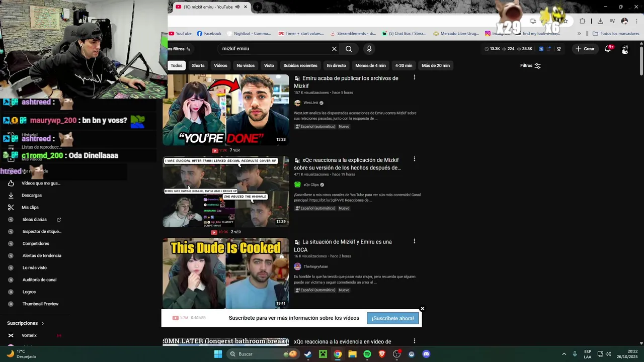Open the Filtros filter options
Screen dimensions: 644x362
(x=530, y=65)
